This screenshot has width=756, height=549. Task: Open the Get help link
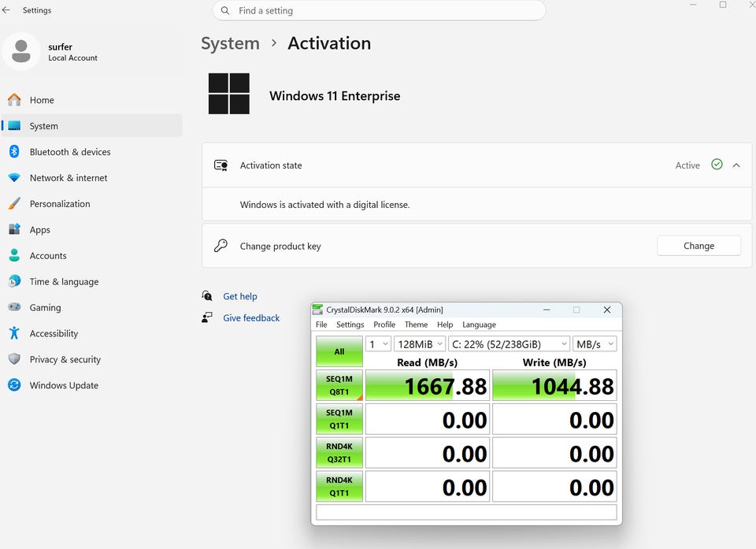click(240, 296)
